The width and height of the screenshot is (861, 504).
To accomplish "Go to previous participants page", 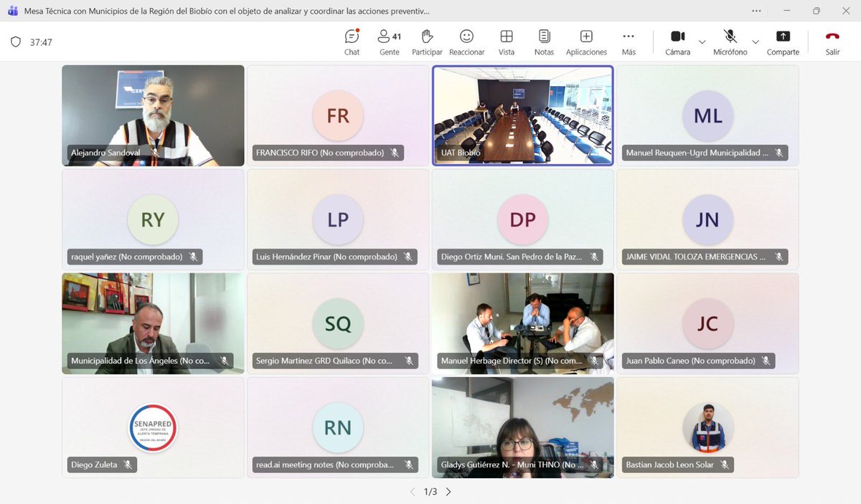I will (x=413, y=492).
